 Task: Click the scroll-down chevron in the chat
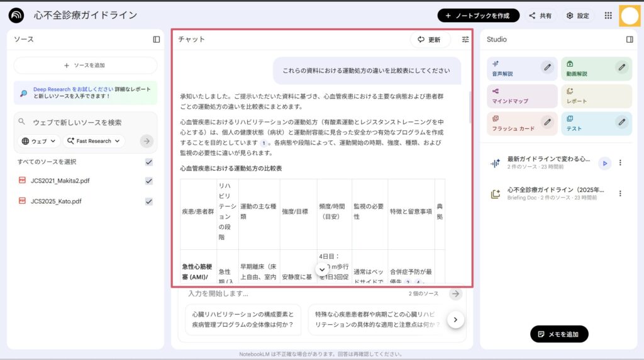(322, 269)
